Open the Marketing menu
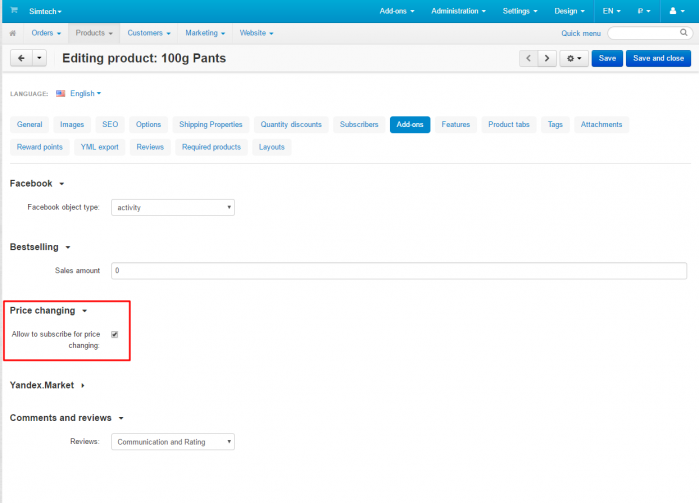Viewport: 700px width, 503px height. tap(205, 33)
